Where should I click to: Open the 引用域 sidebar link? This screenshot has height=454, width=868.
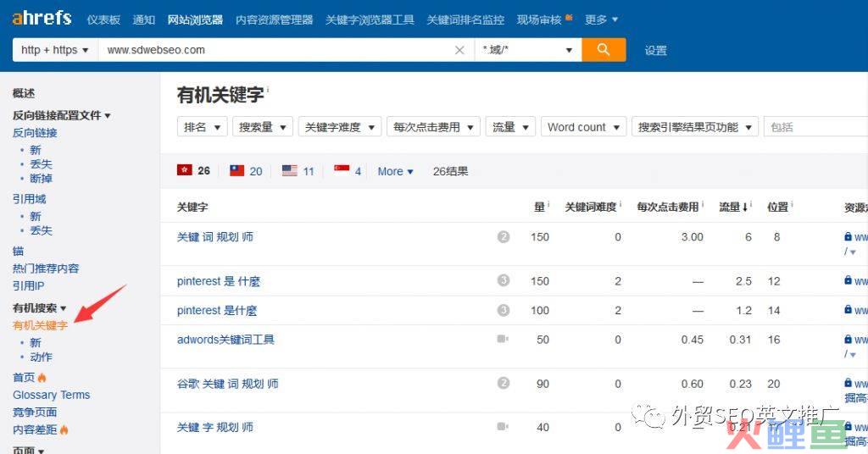[30, 198]
